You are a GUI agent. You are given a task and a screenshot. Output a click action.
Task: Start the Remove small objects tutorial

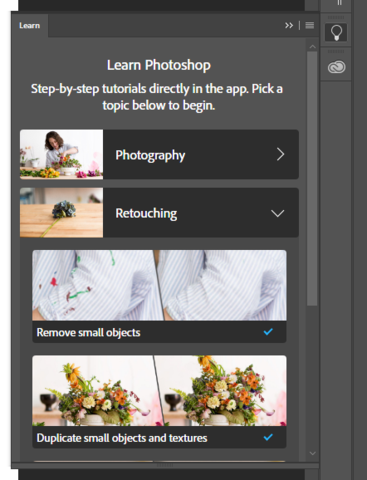(88, 332)
